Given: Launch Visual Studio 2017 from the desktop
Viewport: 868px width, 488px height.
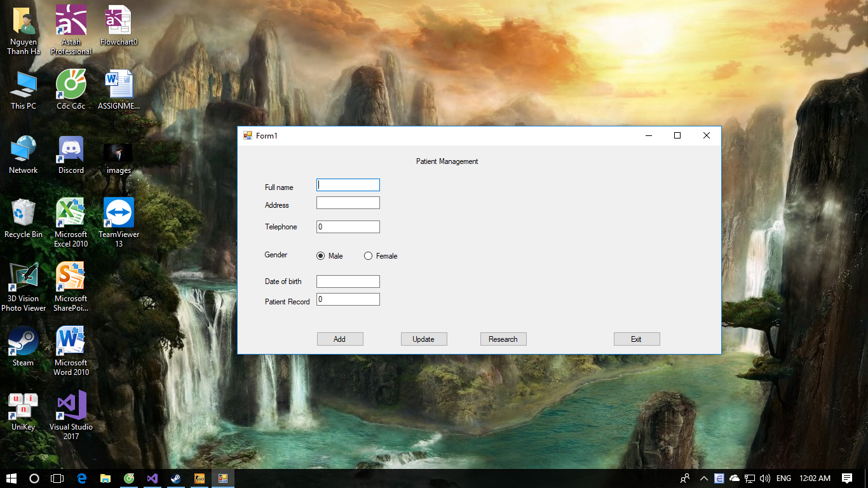Looking at the screenshot, I should [71, 405].
